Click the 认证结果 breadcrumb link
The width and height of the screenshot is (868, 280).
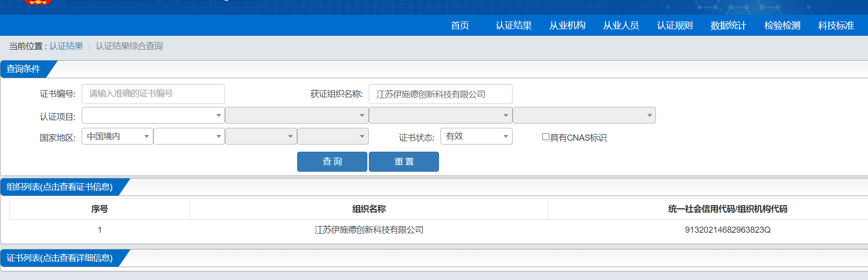click(x=66, y=46)
